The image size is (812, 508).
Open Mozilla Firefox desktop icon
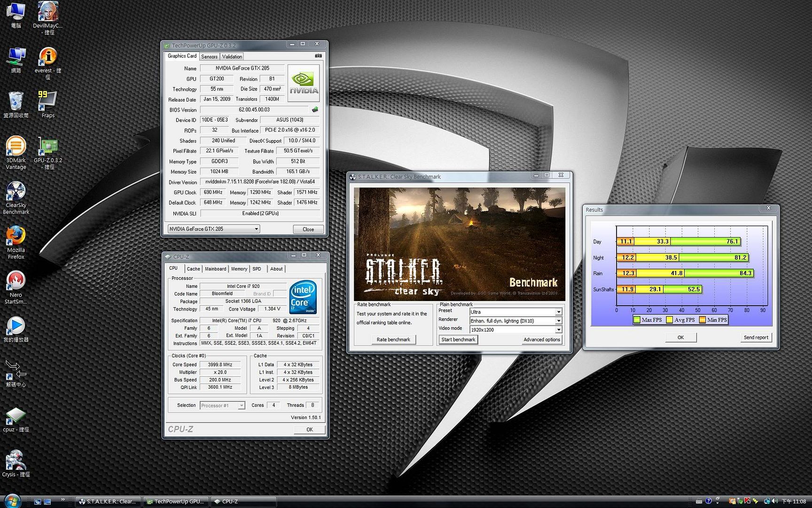pos(16,243)
